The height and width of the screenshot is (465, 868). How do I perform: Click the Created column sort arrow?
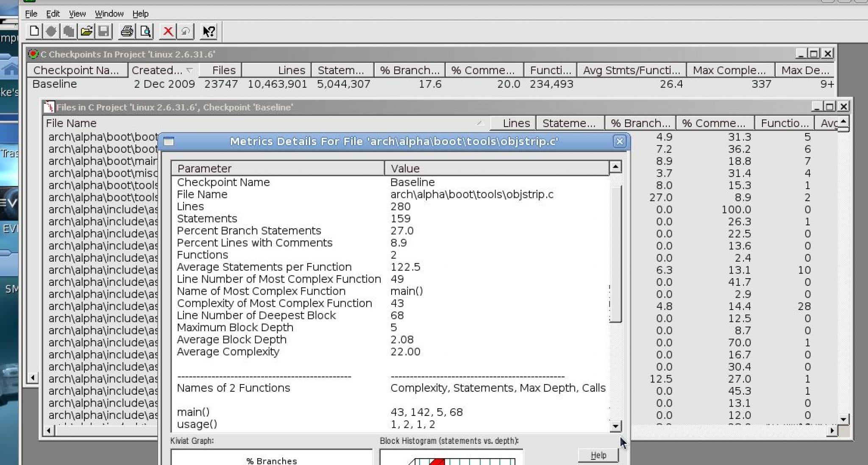tap(189, 70)
